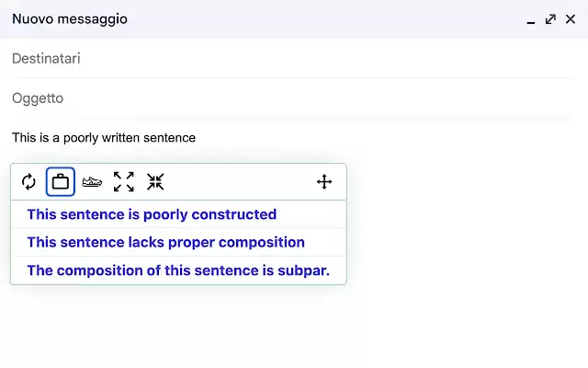This screenshot has height=368, width=588.
Task: Focus the Destinatari recipients field
Action: click(292, 59)
